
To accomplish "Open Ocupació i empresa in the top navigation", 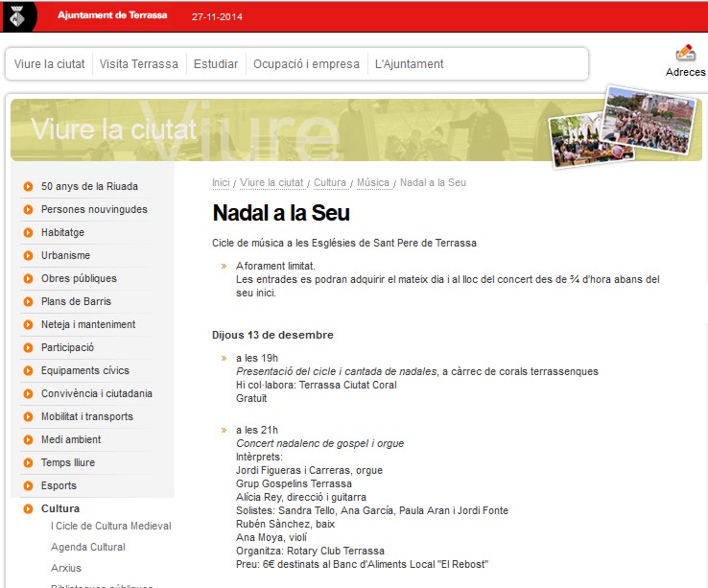I will click(306, 64).
